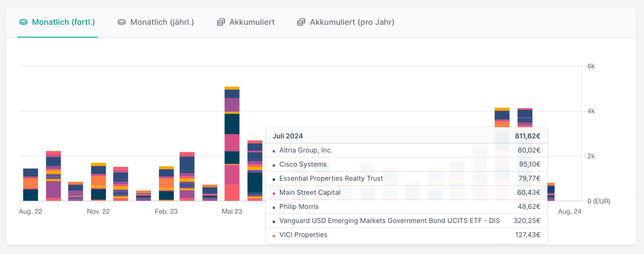Click the tallest bar for Mai 23
Viewport: 644px width, 254px height.
click(x=232, y=144)
